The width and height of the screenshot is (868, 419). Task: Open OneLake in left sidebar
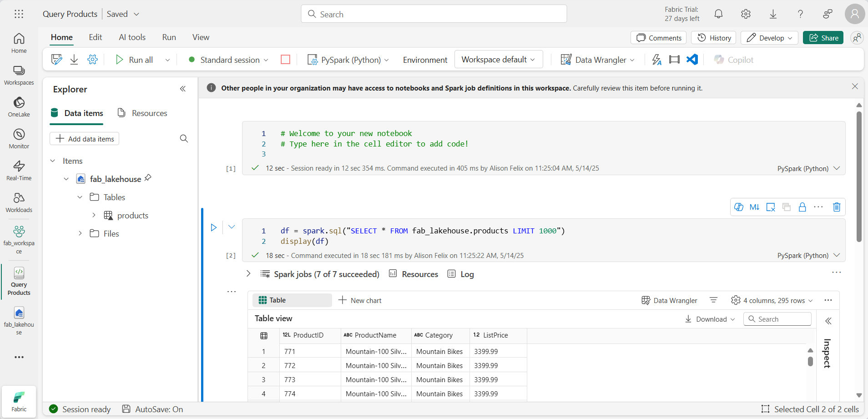click(x=19, y=107)
